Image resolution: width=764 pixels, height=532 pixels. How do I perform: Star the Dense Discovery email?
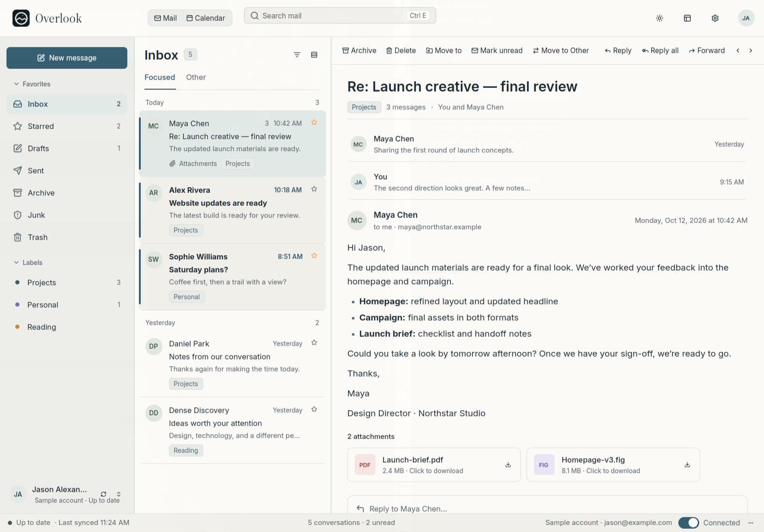pyautogui.click(x=314, y=409)
